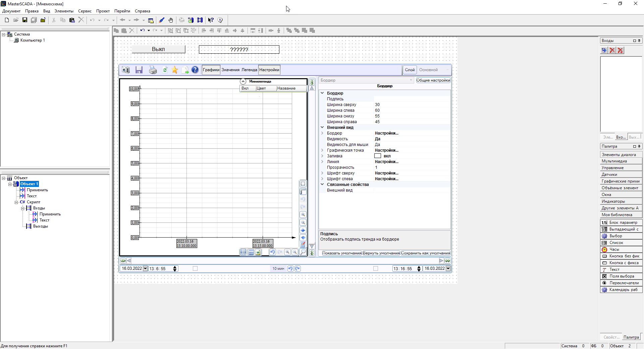Click the add input arrow icon in Входы panel

(x=604, y=50)
